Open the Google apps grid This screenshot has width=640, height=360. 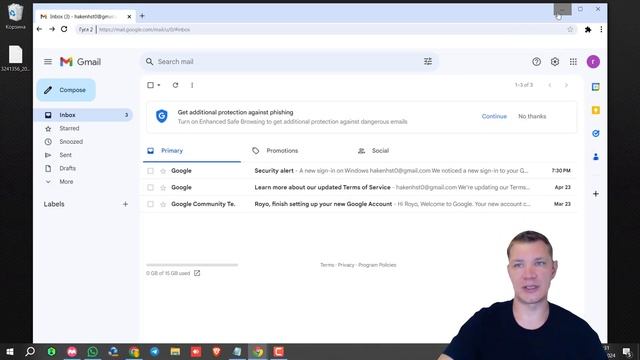tap(573, 62)
